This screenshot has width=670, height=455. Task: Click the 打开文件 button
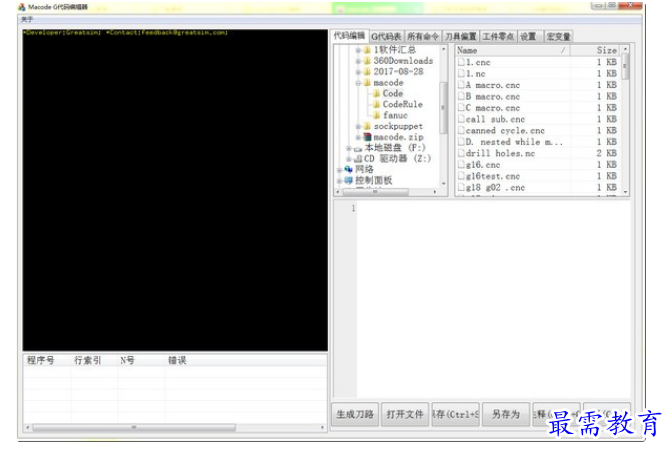pyautogui.click(x=405, y=414)
